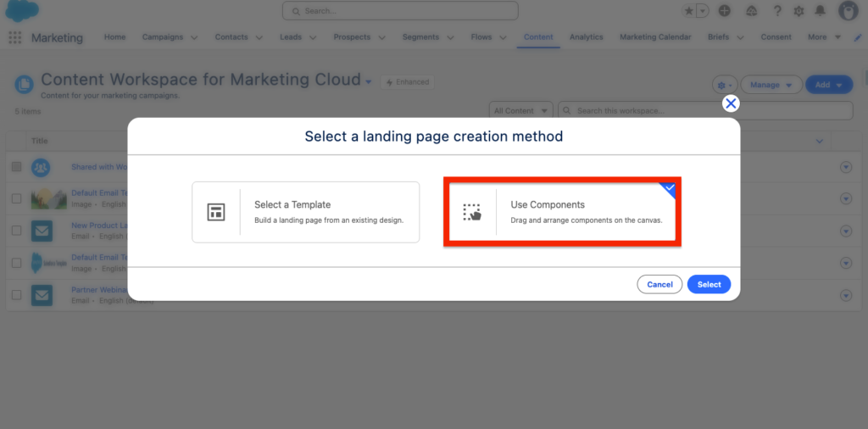Screen dimensions: 868x429
Task: Open the Manage dropdown menu
Action: 771,85
